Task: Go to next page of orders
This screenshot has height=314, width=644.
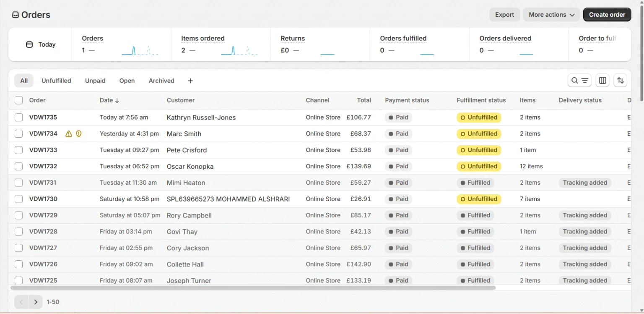Action: pyautogui.click(x=36, y=302)
